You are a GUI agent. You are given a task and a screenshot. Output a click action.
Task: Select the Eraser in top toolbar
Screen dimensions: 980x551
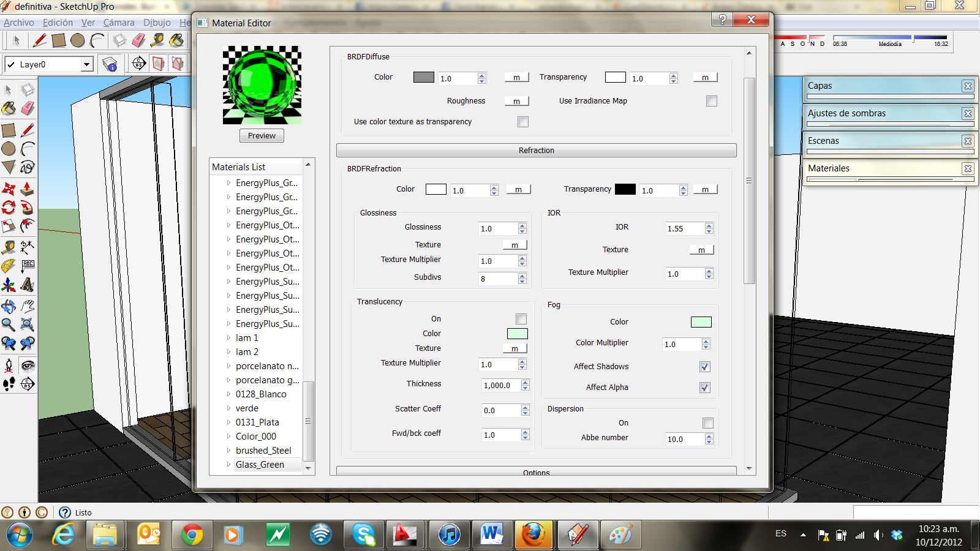[138, 40]
